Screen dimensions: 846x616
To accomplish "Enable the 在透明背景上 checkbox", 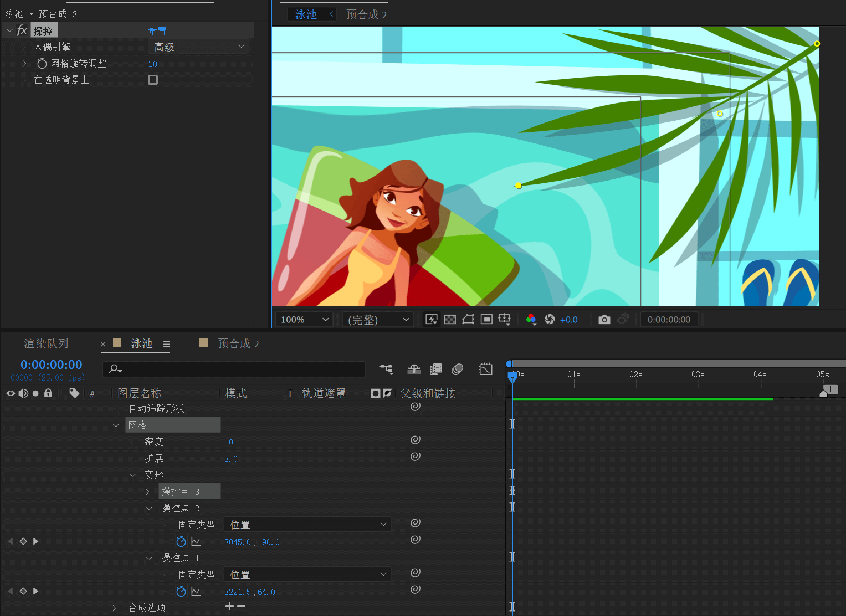I will coord(153,80).
